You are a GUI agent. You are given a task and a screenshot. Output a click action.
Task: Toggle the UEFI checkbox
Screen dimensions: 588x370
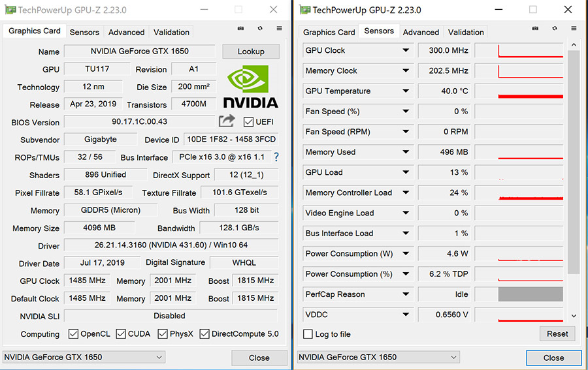click(248, 122)
